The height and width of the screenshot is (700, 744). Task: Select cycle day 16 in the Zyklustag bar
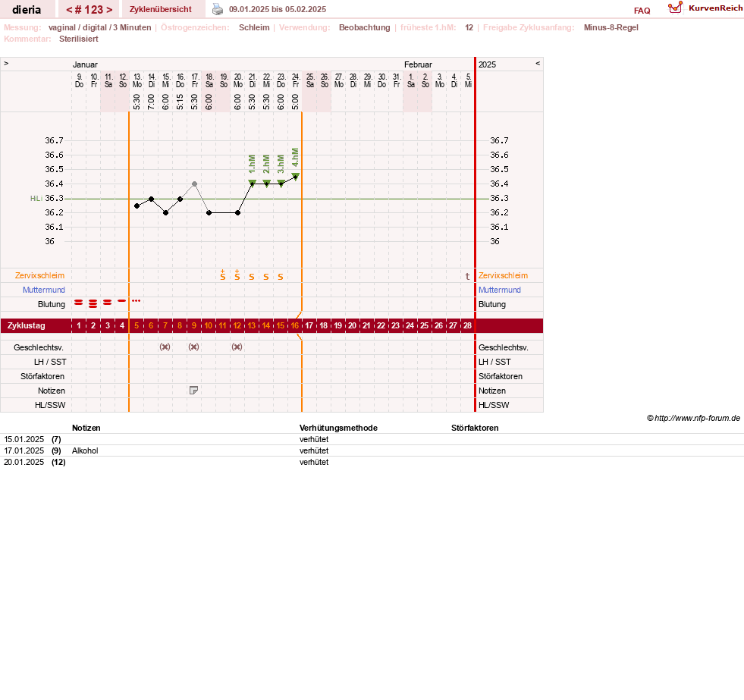click(x=295, y=325)
